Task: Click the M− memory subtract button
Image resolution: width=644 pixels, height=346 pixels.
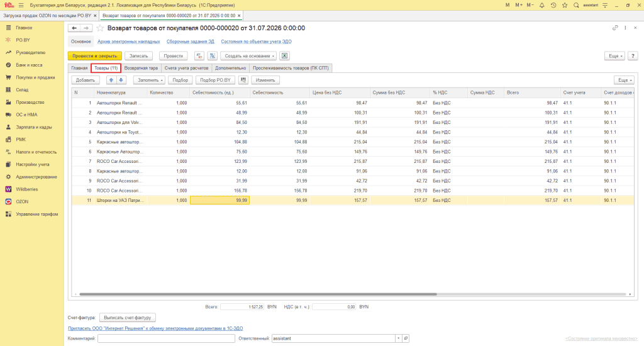Action: (530, 5)
